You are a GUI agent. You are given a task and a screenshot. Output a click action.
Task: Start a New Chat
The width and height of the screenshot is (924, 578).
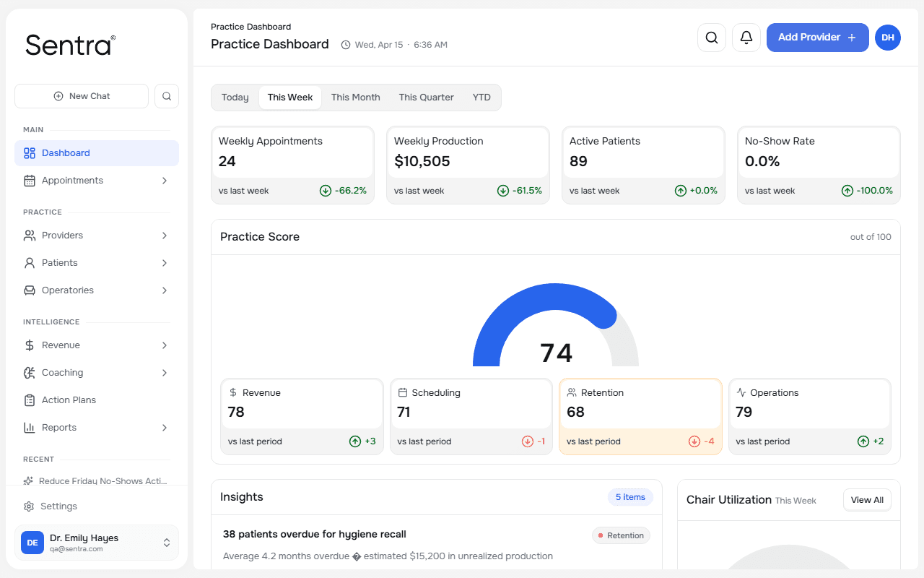tap(82, 96)
